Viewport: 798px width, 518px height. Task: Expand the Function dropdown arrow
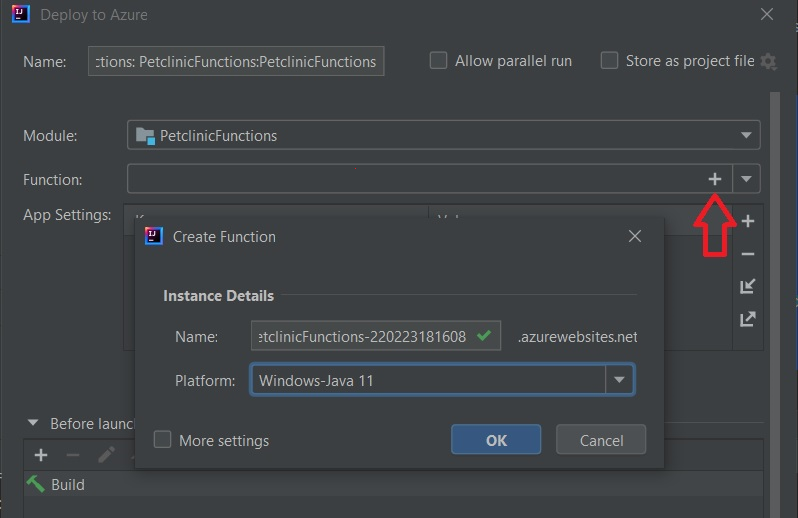[746, 179]
